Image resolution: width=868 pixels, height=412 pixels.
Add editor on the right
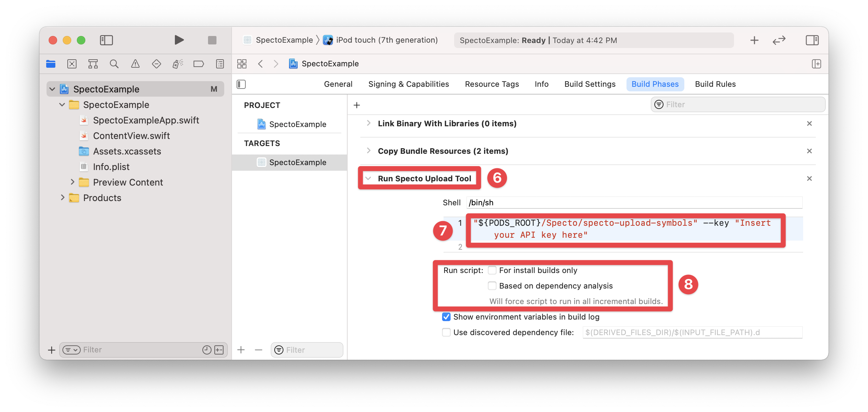tap(816, 64)
